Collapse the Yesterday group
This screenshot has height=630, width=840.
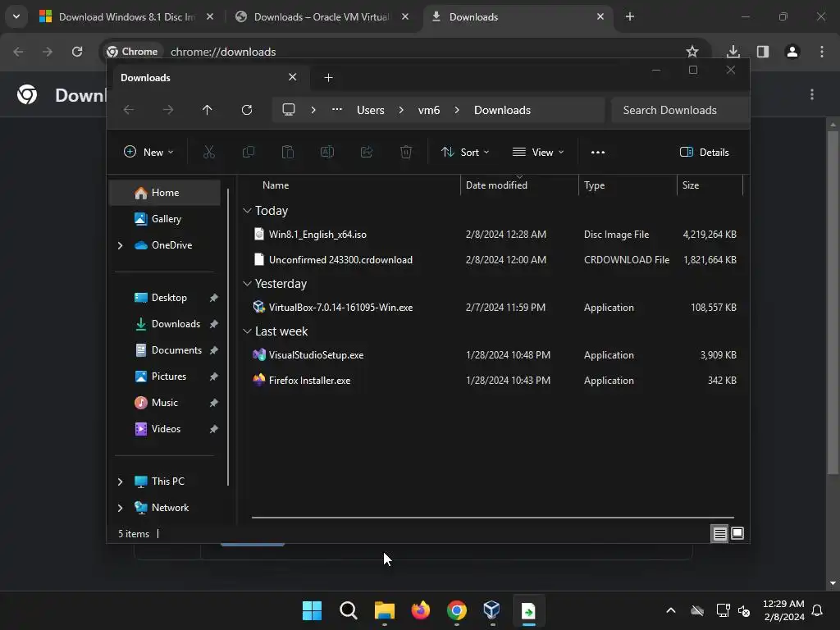pyautogui.click(x=247, y=283)
